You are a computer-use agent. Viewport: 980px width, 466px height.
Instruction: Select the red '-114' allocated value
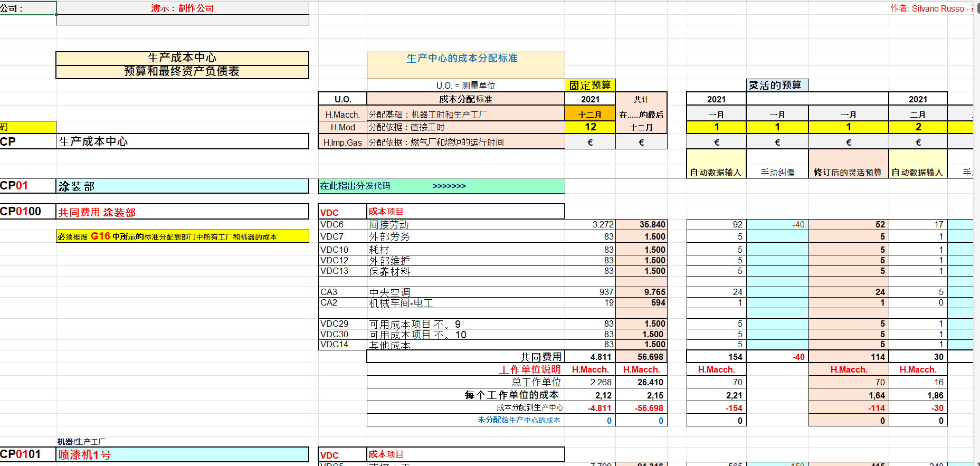click(x=849, y=408)
